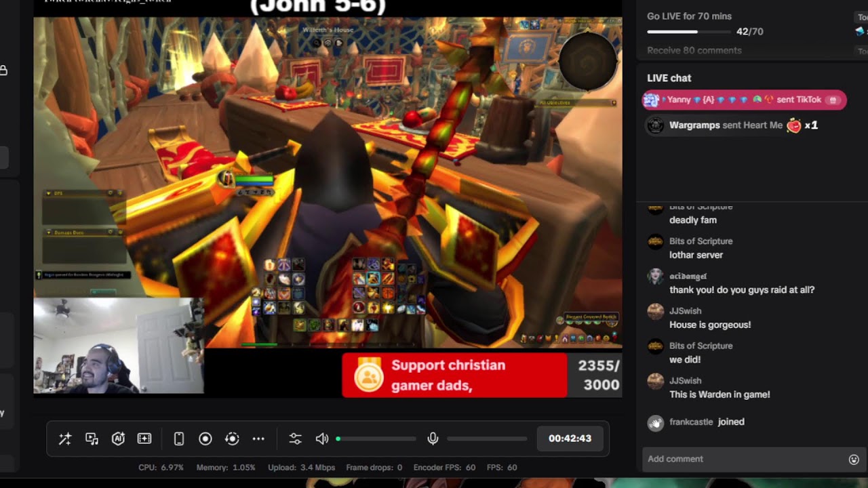Click the 'This is Warden in game!' message
868x488 pixels.
click(719, 394)
